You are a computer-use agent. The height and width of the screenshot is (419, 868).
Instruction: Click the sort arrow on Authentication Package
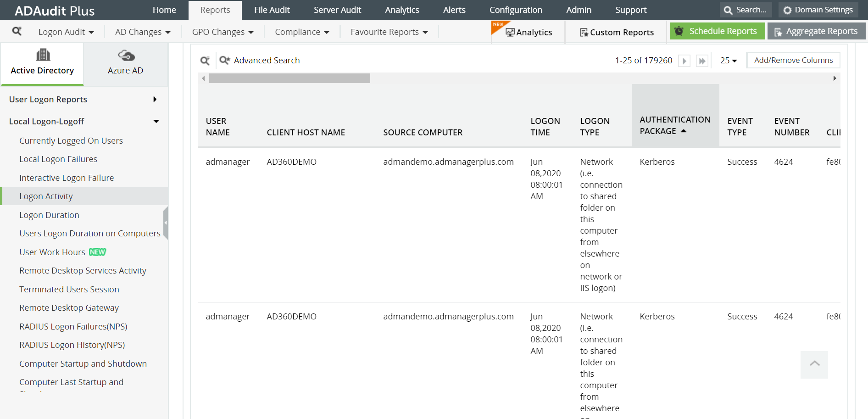(x=684, y=131)
